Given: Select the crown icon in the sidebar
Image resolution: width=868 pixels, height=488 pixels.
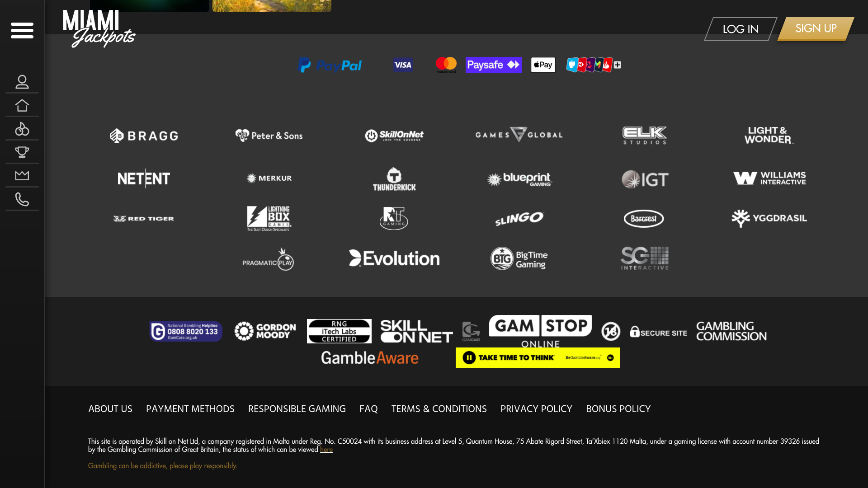Looking at the screenshot, I should (22, 176).
